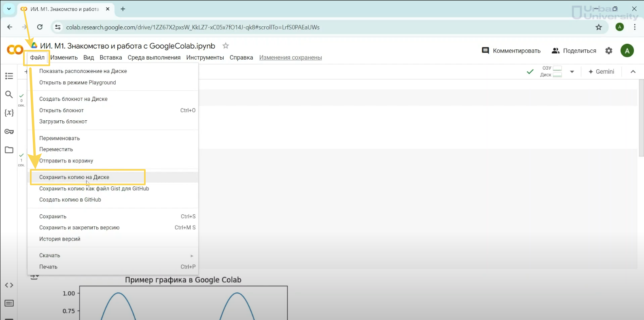Click the Поделиться button
644x320 pixels.
pyautogui.click(x=574, y=51)
